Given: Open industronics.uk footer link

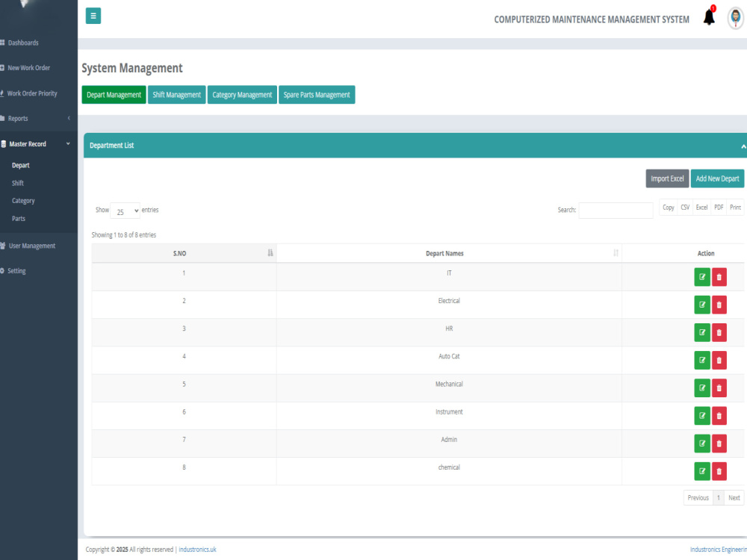Looking at the screenshot, I should coord(197,550).
